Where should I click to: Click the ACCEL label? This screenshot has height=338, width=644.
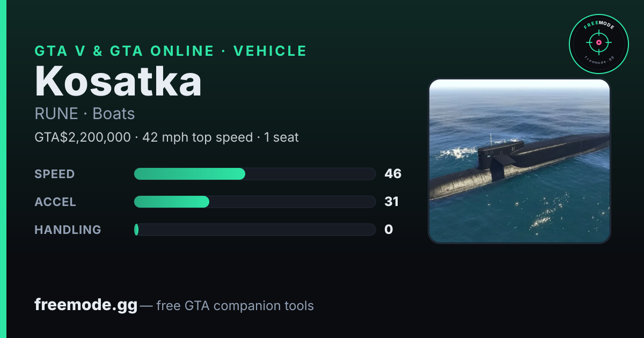[55, 202]
